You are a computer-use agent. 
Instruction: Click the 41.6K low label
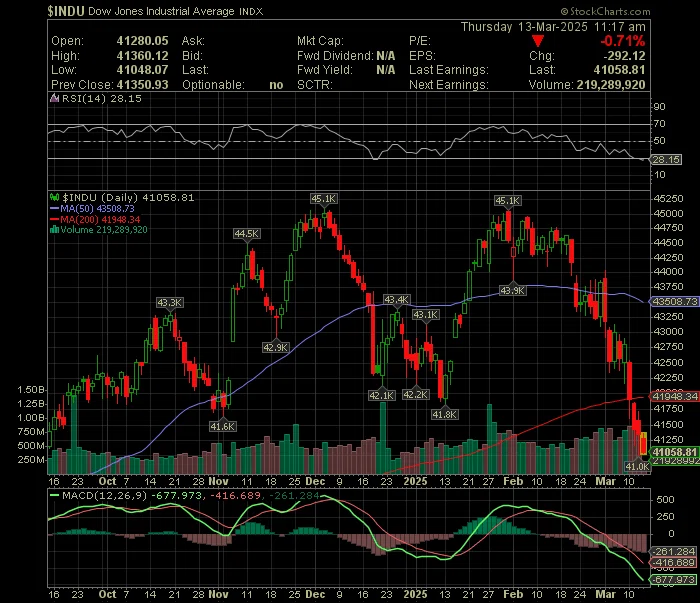pyautogui.click(x=222, y=426)
